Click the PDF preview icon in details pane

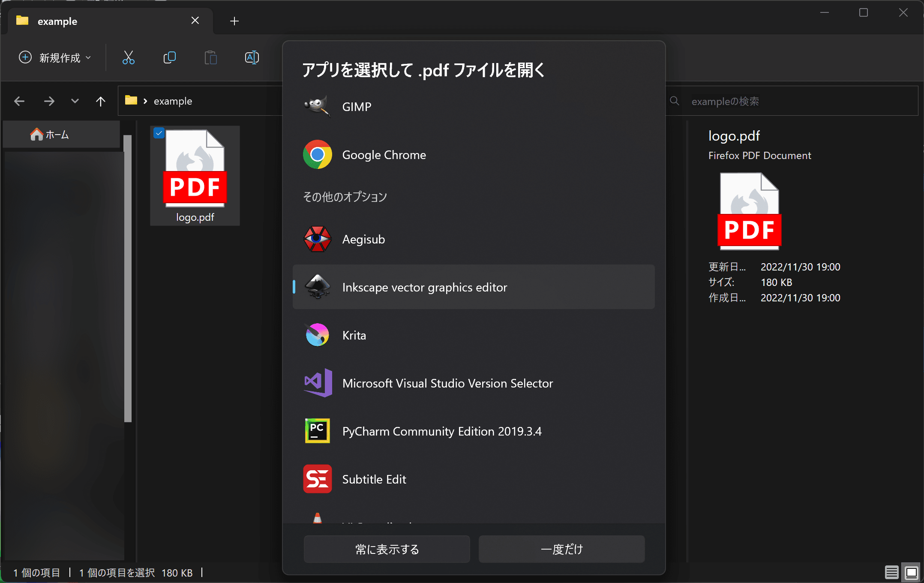click(x=749, y=211)
